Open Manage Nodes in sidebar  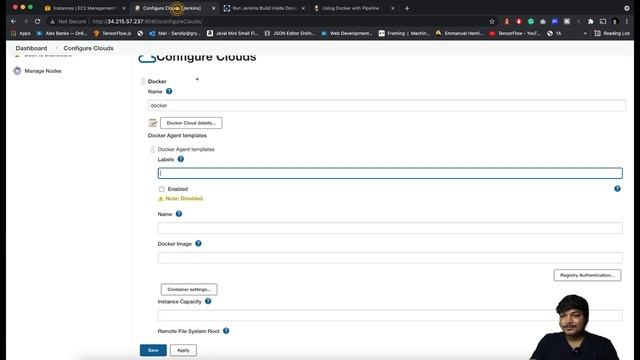coord(43,71)
